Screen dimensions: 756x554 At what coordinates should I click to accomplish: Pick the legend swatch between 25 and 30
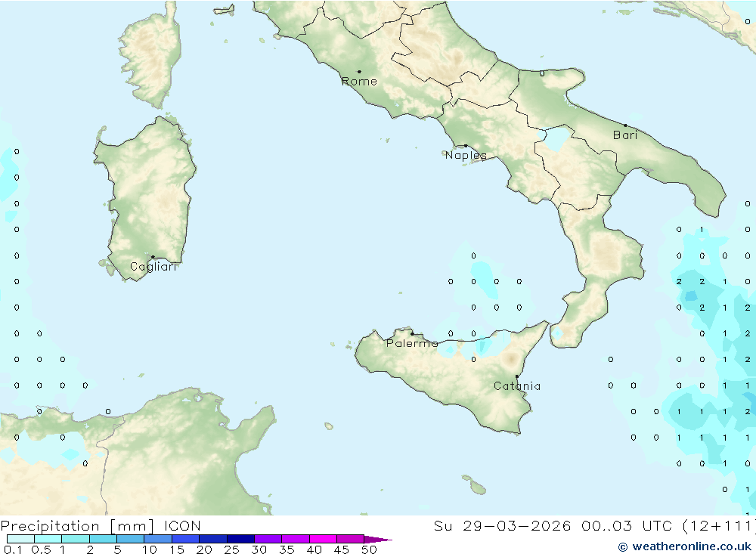(240, 539)
